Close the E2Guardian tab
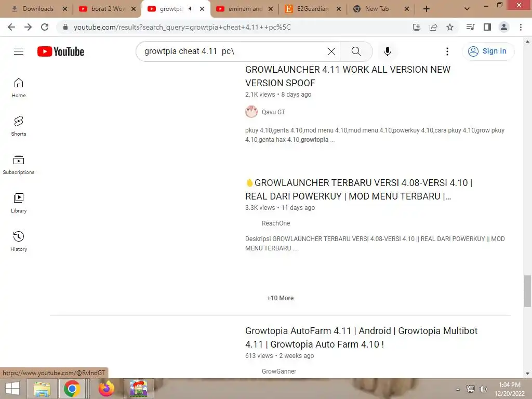 [x=339, y=9]
